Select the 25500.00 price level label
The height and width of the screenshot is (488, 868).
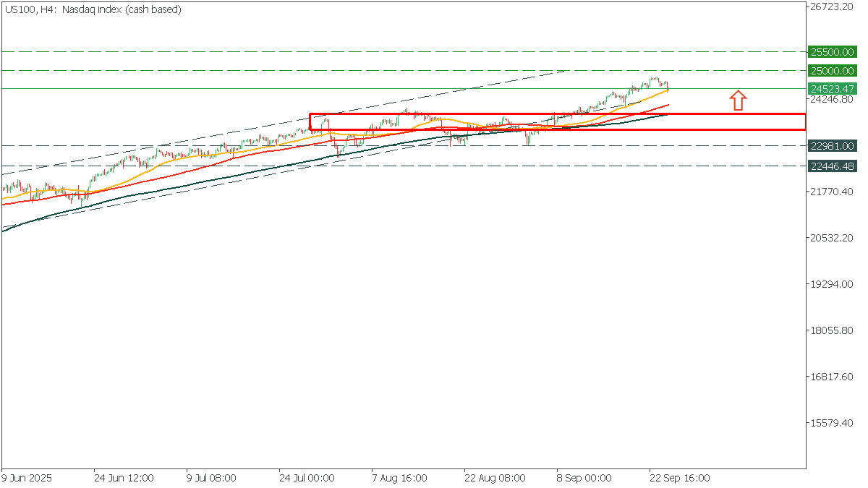(832, 52)
